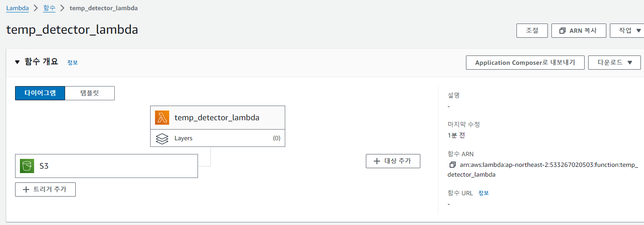644x225 pixels.
Task: Switch to the 다이어그램 view
Action: (40, 93)
